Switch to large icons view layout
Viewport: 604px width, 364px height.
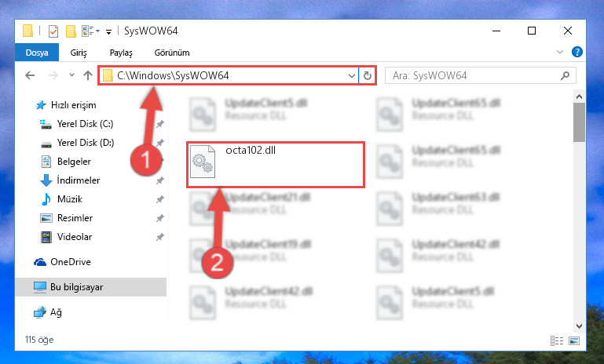pos(574,340)
